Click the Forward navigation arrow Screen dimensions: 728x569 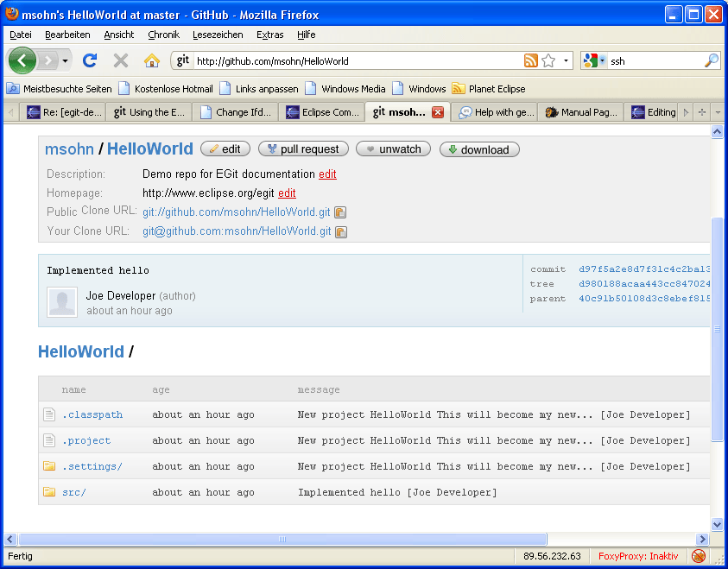coord(48,60)
